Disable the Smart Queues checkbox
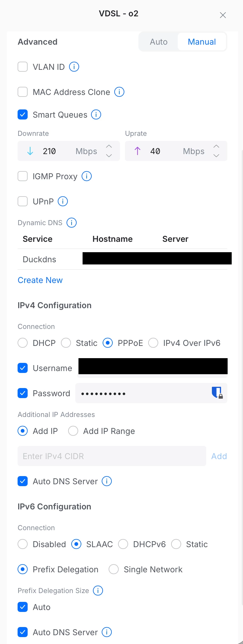 click(x=23, y=114)
